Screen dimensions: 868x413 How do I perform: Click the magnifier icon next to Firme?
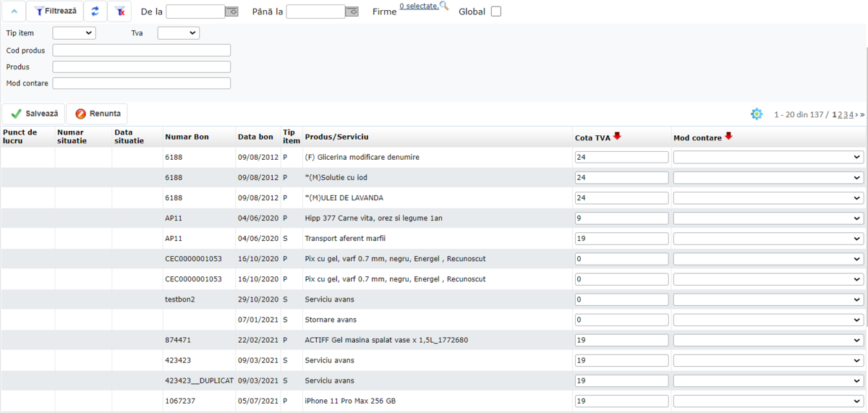coord(444,7)
